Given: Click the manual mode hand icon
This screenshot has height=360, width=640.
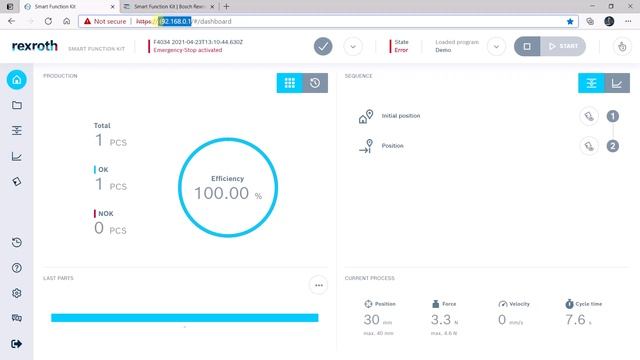Looking at the screenshot, I should (x=622, y=47).
